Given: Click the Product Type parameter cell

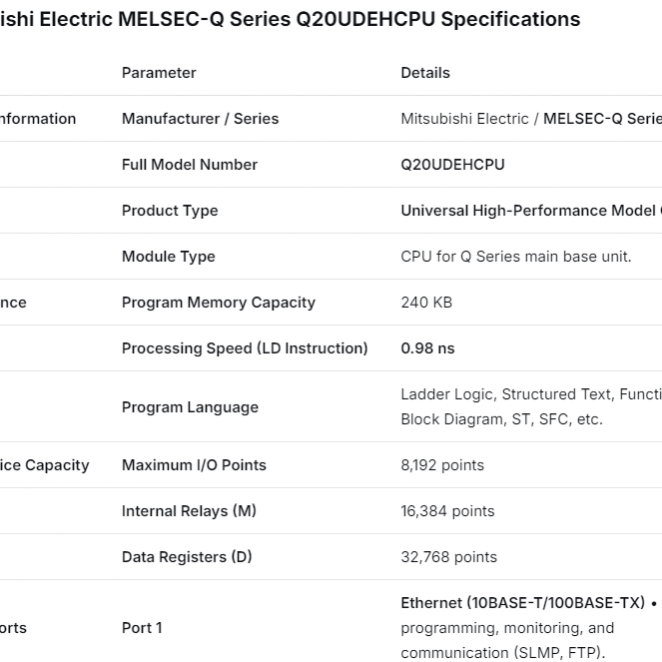Looking at the screenshot, I should click(169, 211).
